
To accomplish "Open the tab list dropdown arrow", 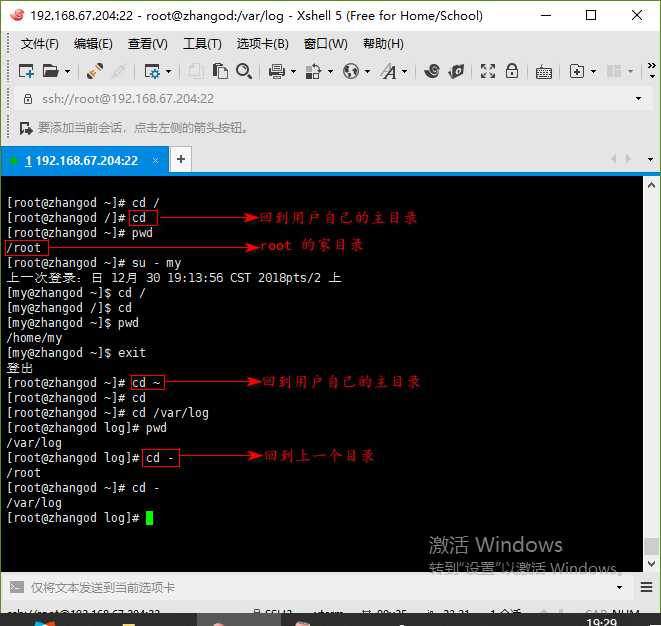I will coord(650,159).
